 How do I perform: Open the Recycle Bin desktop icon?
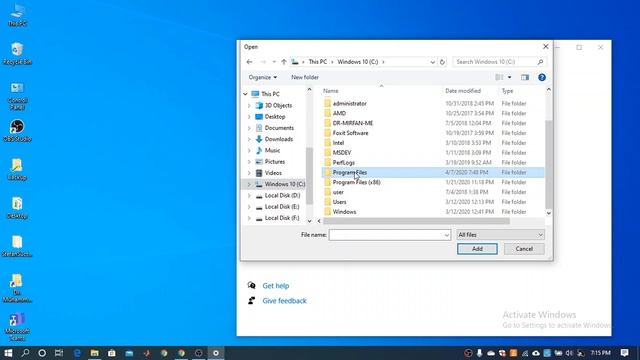tap(17, 53)
